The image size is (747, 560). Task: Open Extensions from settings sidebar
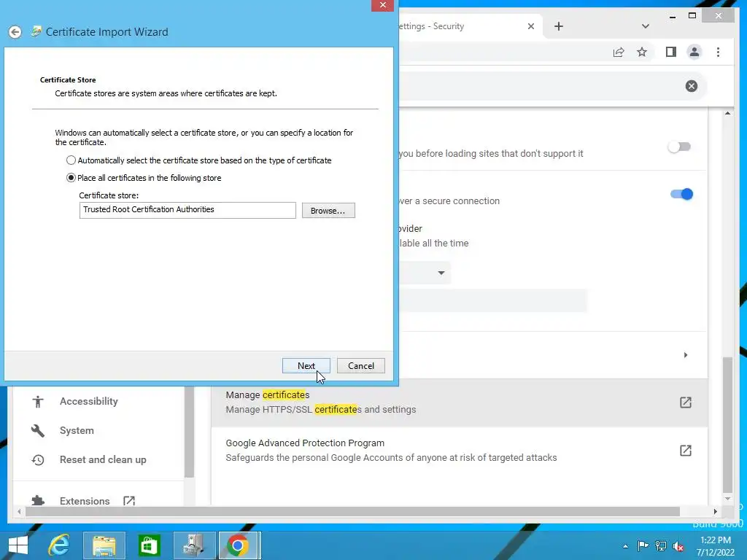point(85,501)
